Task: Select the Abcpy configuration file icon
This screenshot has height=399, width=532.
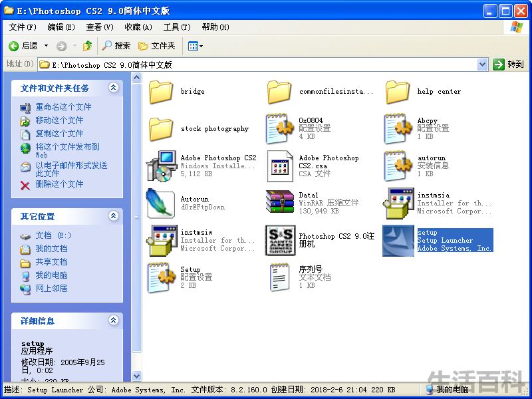Action: 398,128
